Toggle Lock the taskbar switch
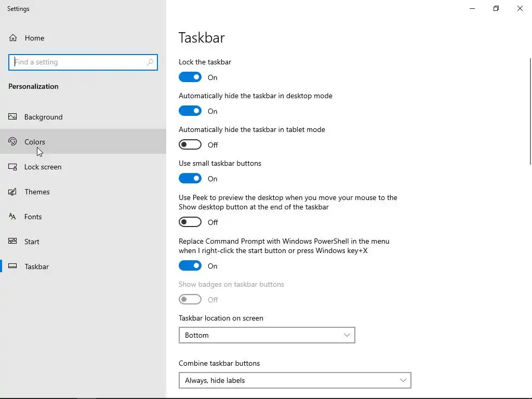Viewport: 532px width, 399px height. 190,77
